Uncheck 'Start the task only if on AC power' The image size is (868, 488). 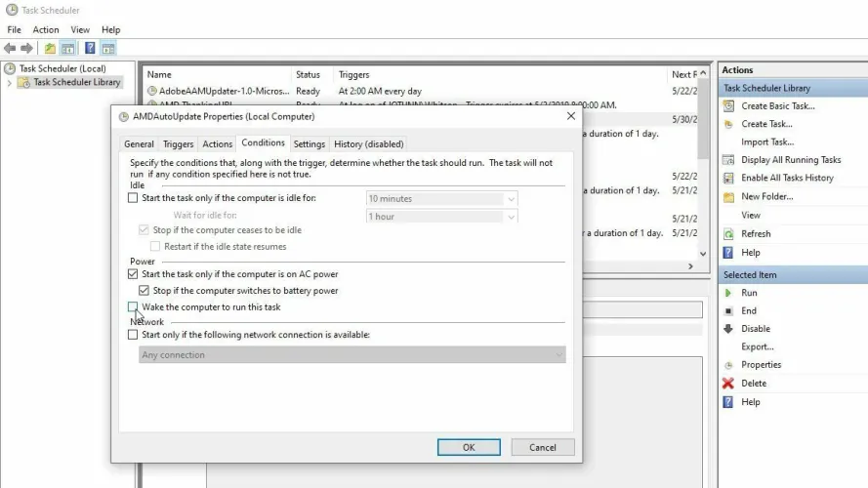133,275
